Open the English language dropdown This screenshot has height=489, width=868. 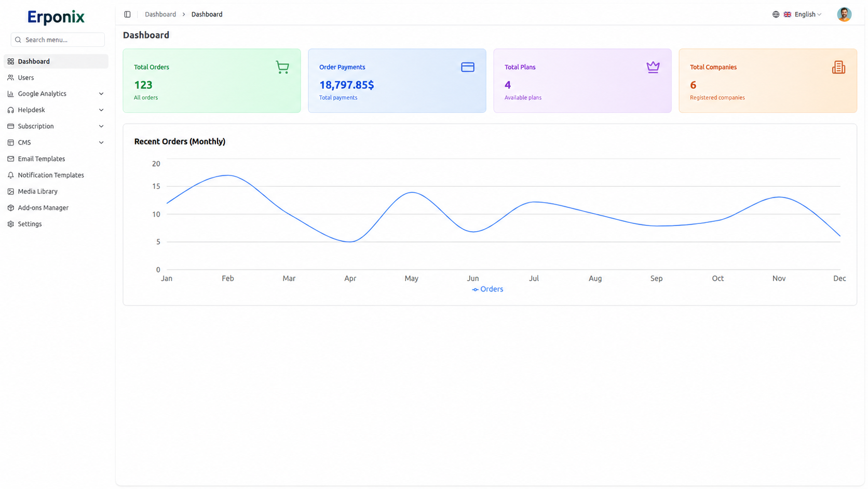click(797, 15)
